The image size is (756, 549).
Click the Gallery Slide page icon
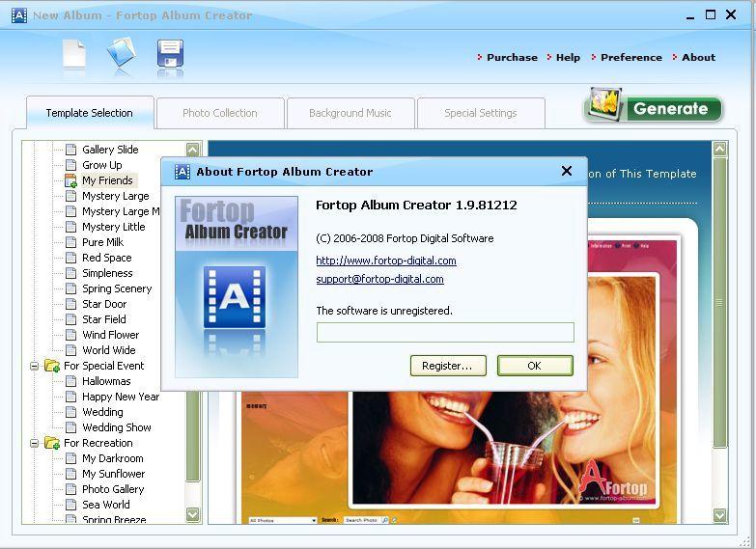tap(70, 150)
